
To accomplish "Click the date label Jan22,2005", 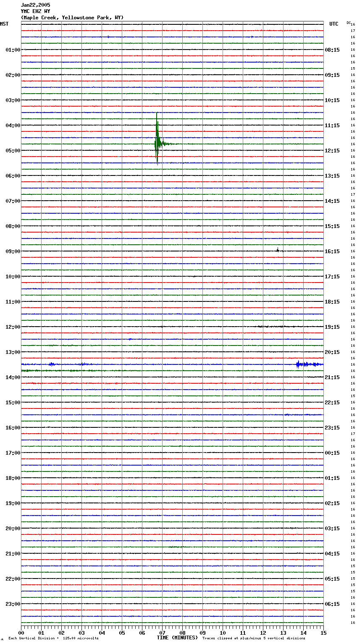I will [x=35, y=5].
